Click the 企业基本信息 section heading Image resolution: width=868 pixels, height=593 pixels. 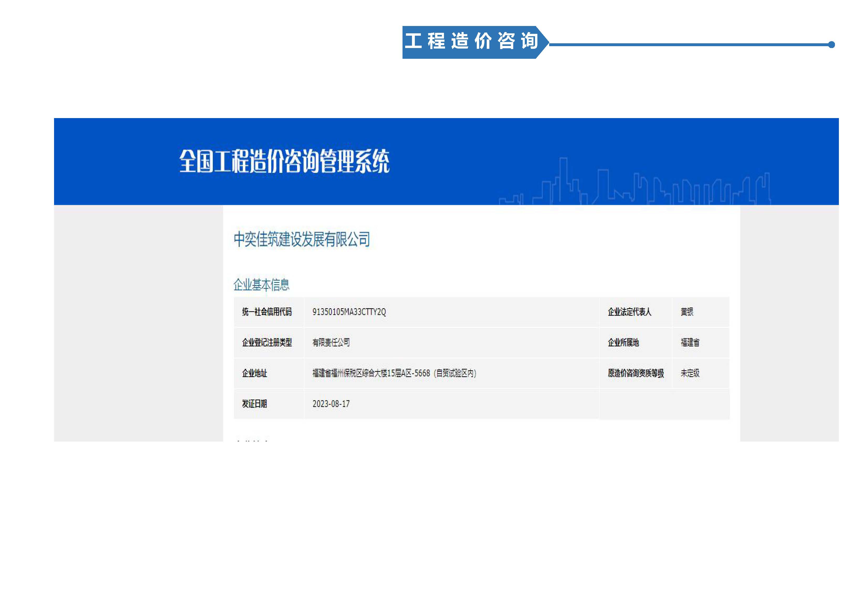[x=263, y=285]
